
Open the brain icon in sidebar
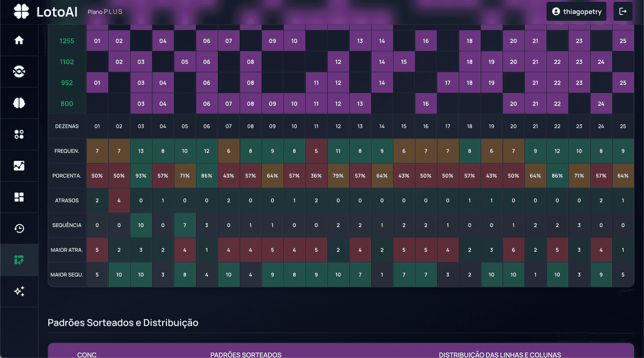[19, 103]
